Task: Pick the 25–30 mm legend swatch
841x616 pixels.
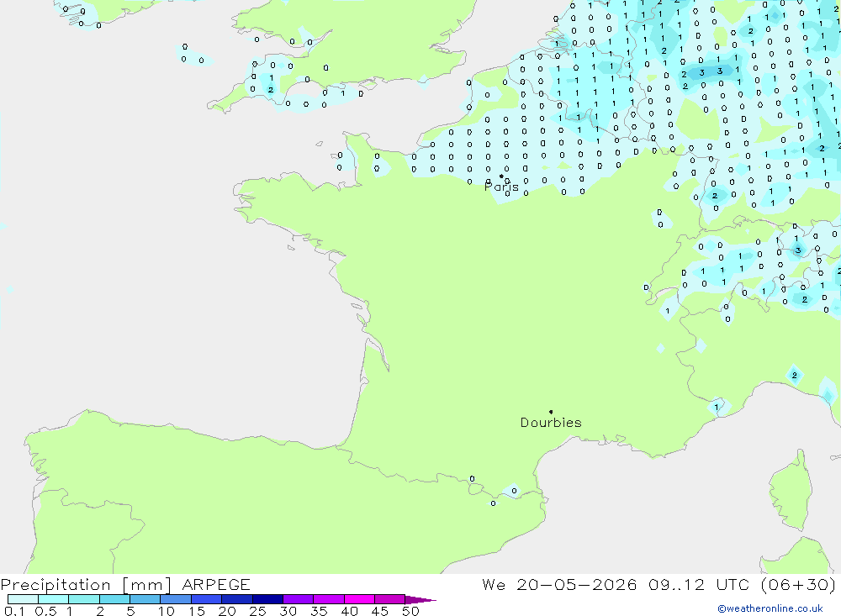Action: pos(267,599)
